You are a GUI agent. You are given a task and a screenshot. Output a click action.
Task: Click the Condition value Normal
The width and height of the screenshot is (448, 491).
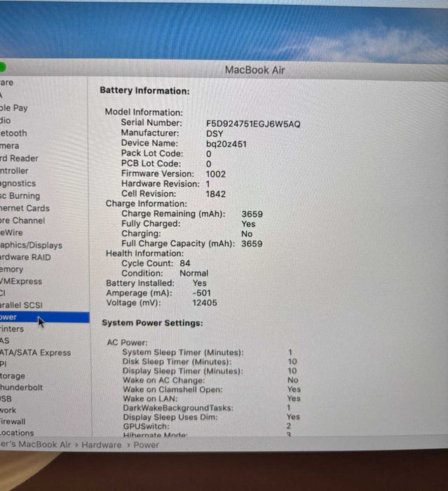pos(194,273)
